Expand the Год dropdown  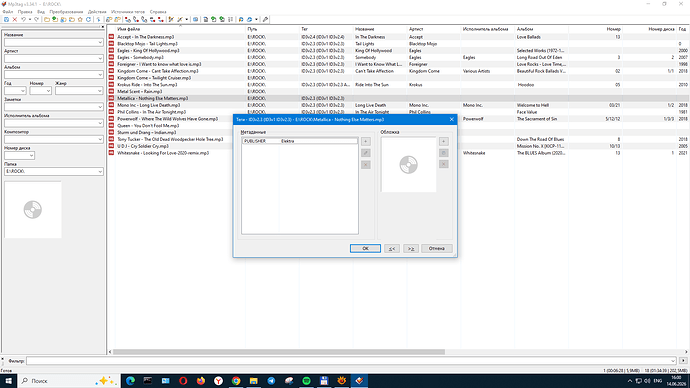pos(23,91)
